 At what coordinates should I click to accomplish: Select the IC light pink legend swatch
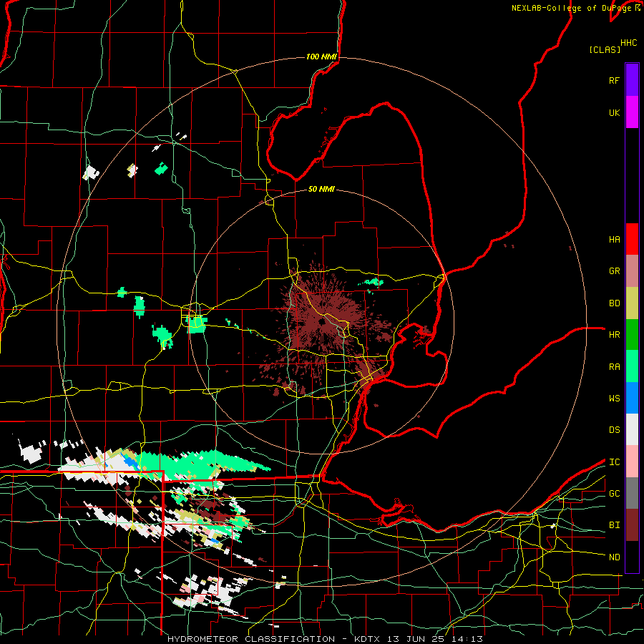click(x=632, y=462)
